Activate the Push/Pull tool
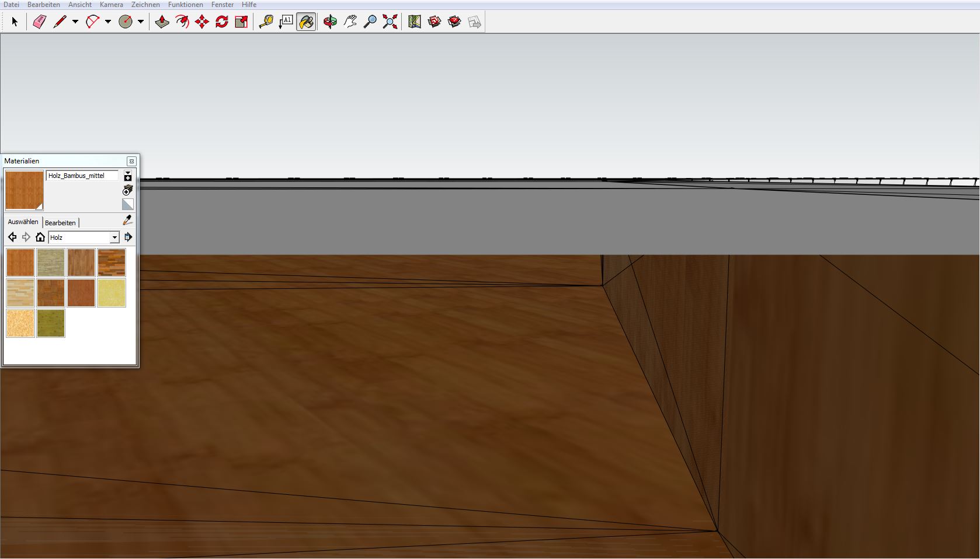Image resolution: width=980 pixels, height=559 pixels. tap(162, 22)
